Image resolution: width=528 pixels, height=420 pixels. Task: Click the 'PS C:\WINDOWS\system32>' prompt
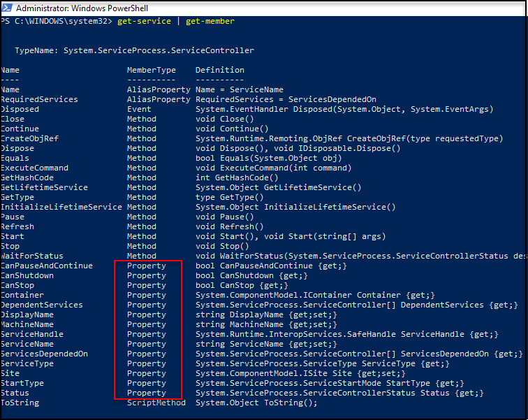point(57,21)
